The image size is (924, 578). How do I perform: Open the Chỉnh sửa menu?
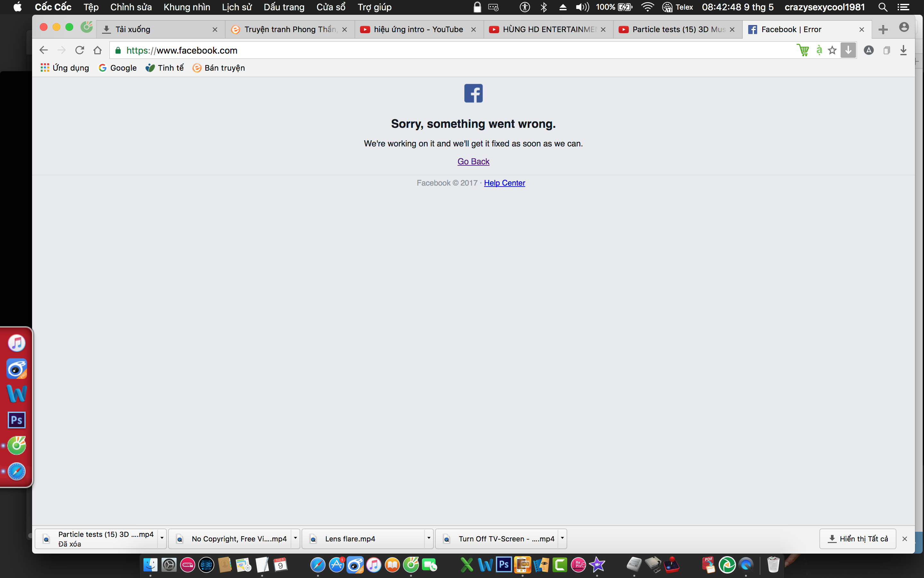coord(131,7)
